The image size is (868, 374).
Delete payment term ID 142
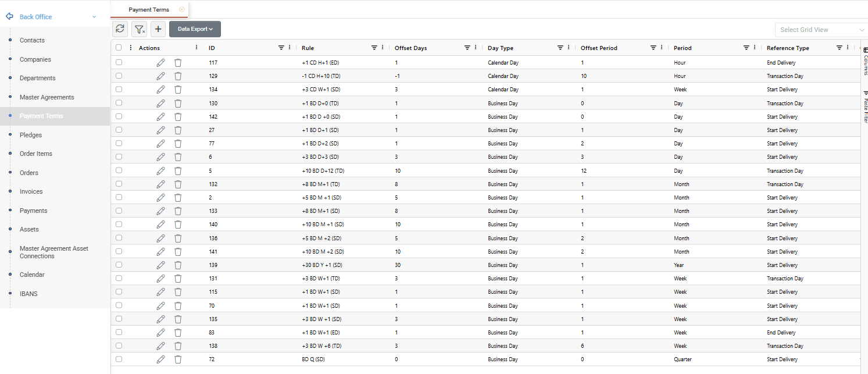[x=178, y=117]
